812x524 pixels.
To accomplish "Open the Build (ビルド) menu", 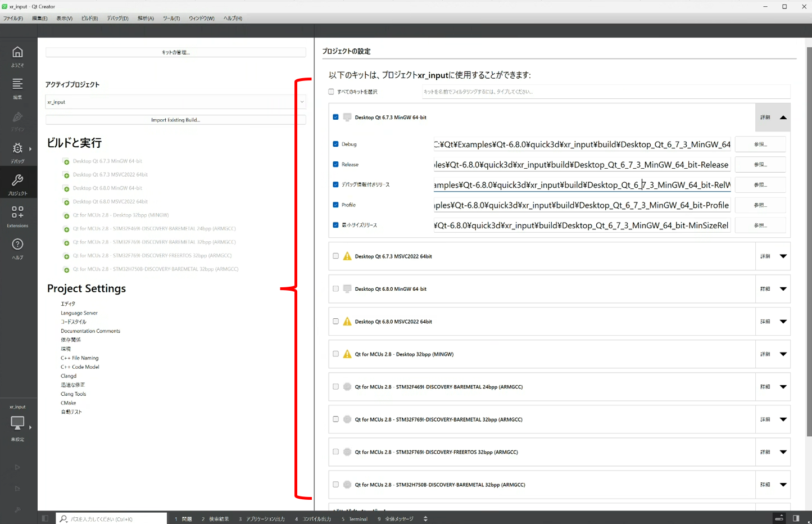I will click(x=89, y=19).
